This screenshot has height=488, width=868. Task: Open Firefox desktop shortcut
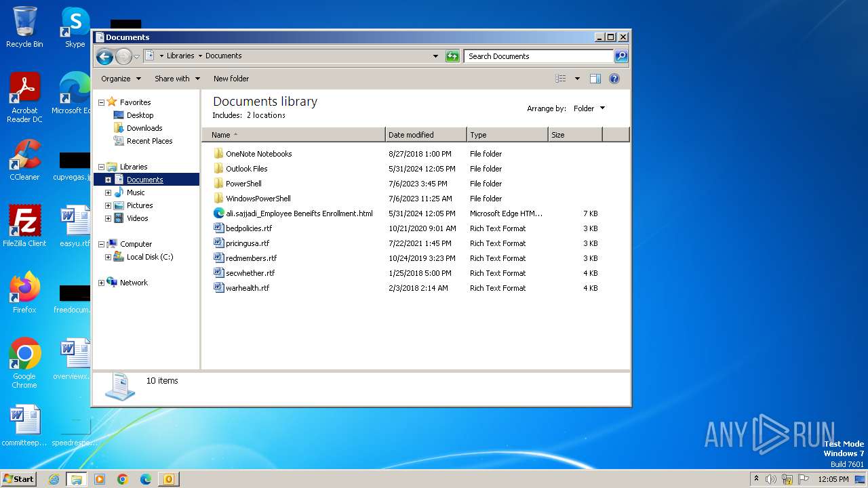(24, 293)
